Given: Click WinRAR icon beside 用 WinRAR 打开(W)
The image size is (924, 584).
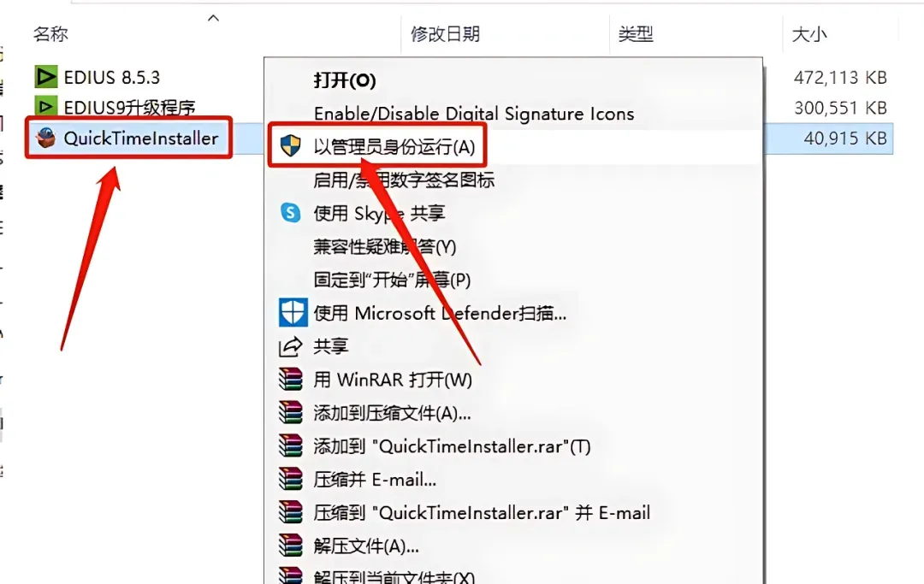Looking at the screenshot, I should [290, 380].
